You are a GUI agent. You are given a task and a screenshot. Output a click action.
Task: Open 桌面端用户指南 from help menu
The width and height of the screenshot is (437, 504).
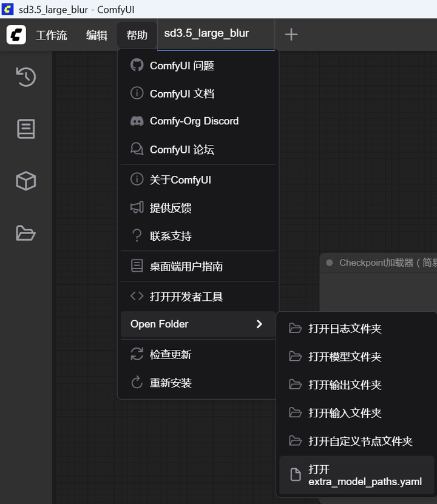point(198,266)
